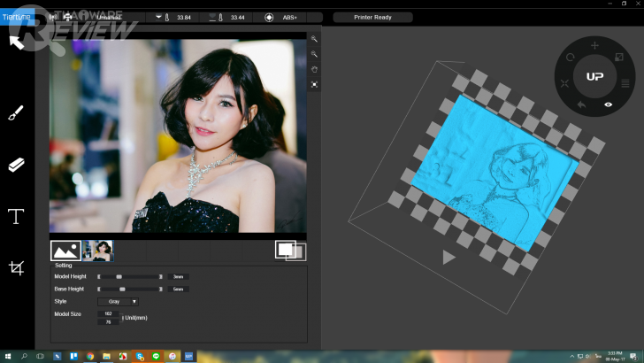The image size is (644, 363).
Task: Open LINE from the taskbar
Action: pos(156,357)
